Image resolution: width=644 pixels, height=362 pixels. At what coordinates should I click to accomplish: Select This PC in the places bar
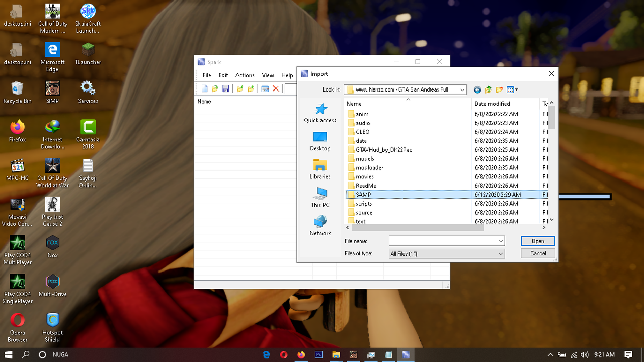(320, 198)
